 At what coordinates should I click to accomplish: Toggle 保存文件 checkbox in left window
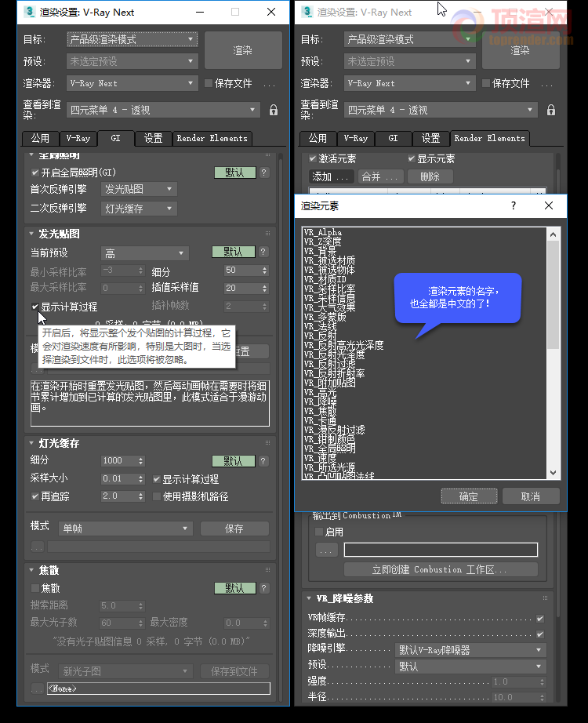click(209, 83)
